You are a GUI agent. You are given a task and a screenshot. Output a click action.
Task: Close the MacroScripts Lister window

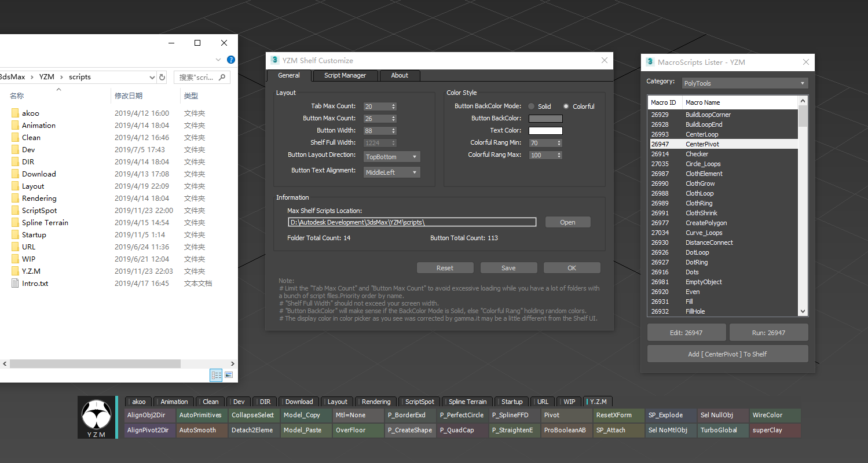806,62
